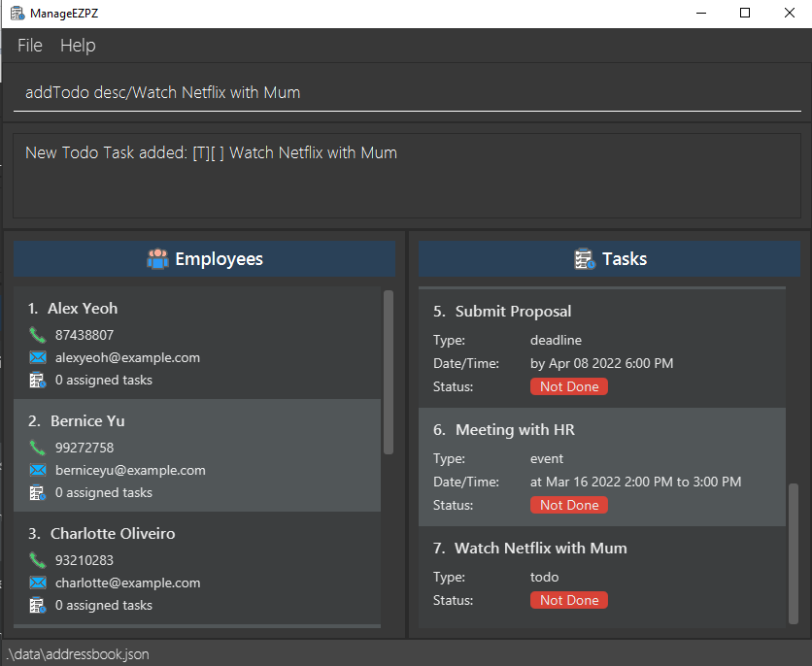This screenshot has height=666, width=812.
Task: Open the File menu
Action: [29, 46]
